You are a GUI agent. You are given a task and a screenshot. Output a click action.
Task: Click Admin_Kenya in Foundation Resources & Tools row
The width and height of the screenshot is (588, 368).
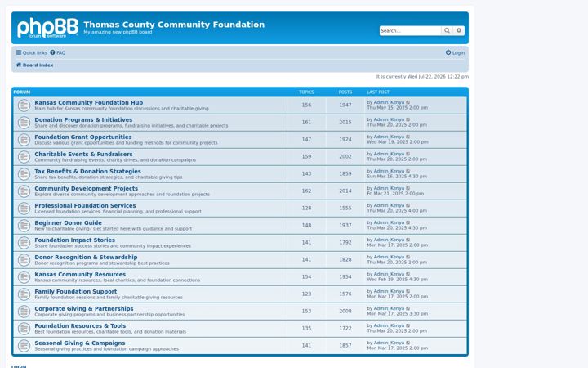tap(389, 325)
